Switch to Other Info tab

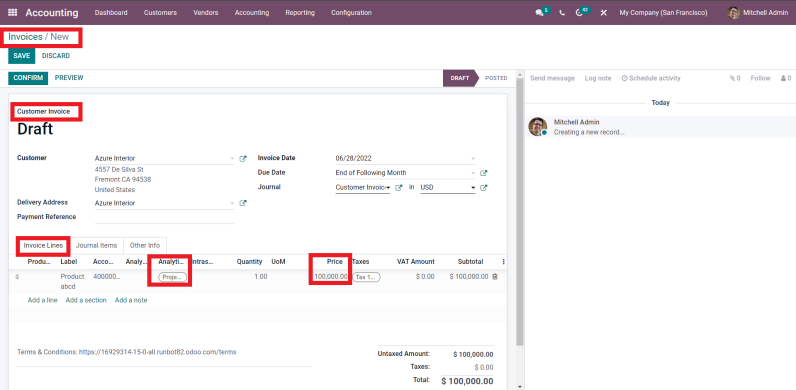tap(145, 245)
